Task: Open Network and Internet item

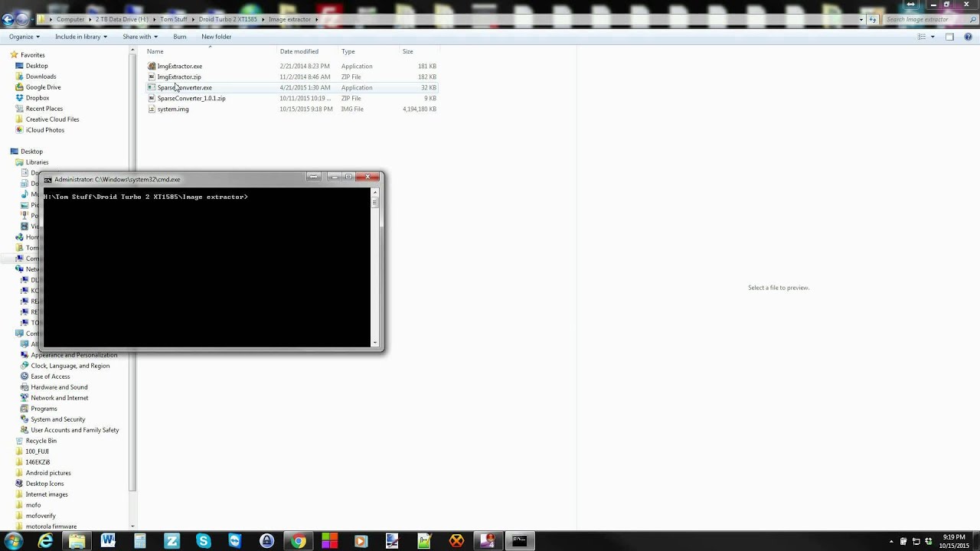Action: (60, 398)
